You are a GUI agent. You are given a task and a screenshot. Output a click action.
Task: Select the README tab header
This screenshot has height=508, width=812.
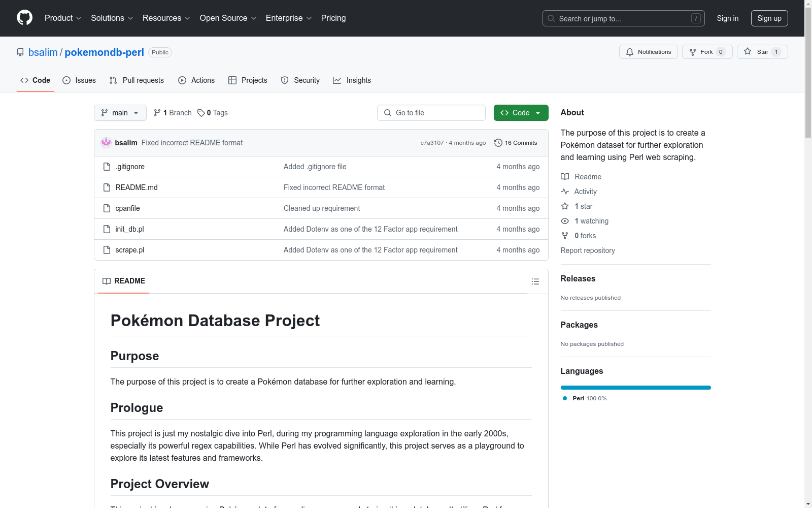click(x=124, y=281)
